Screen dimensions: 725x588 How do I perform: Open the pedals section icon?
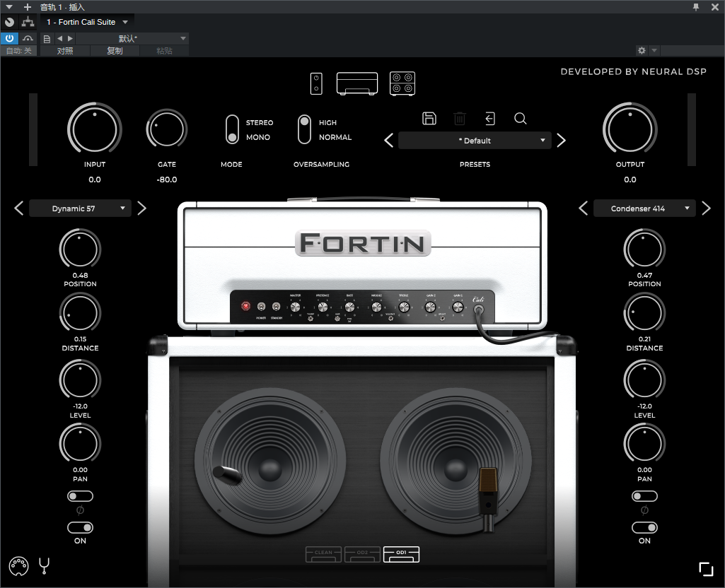coord(316,83)
